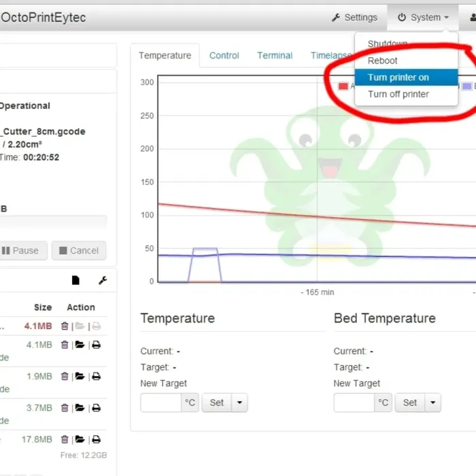
Task: Click the purple legend swatch in graph
Action: (x=467, y=86)
